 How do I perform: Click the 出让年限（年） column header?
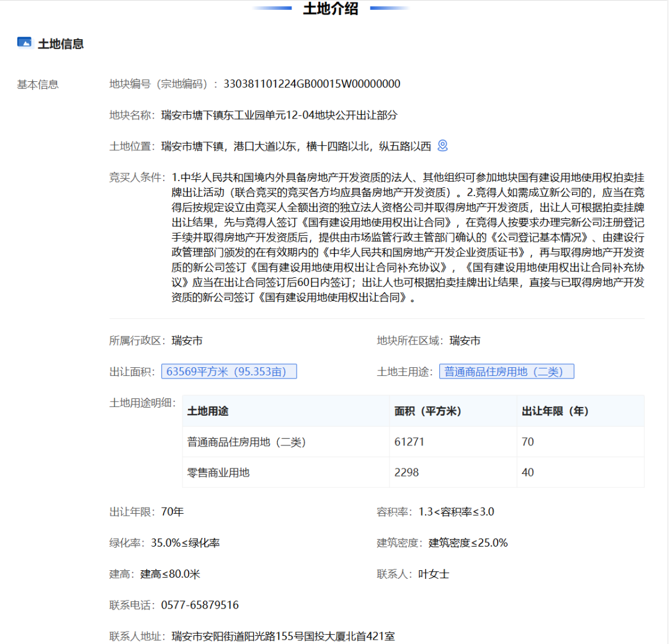(555, 411)
